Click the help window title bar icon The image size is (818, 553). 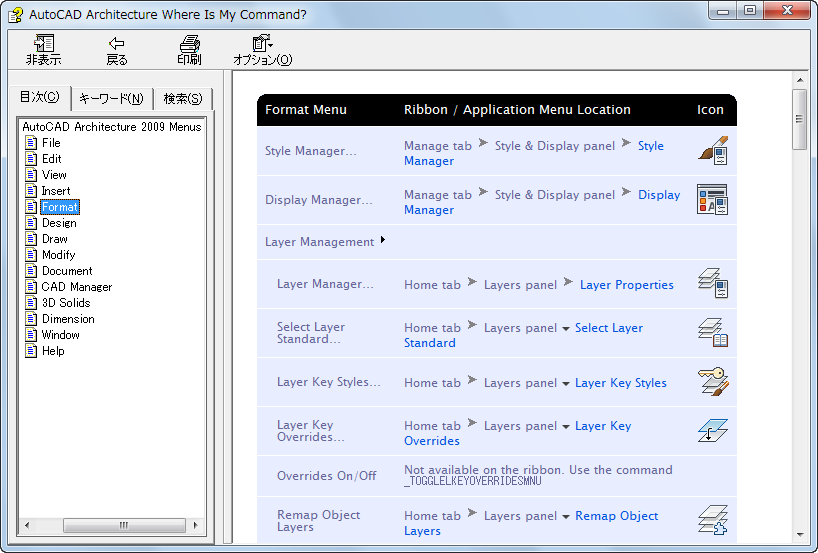point(15,14)
